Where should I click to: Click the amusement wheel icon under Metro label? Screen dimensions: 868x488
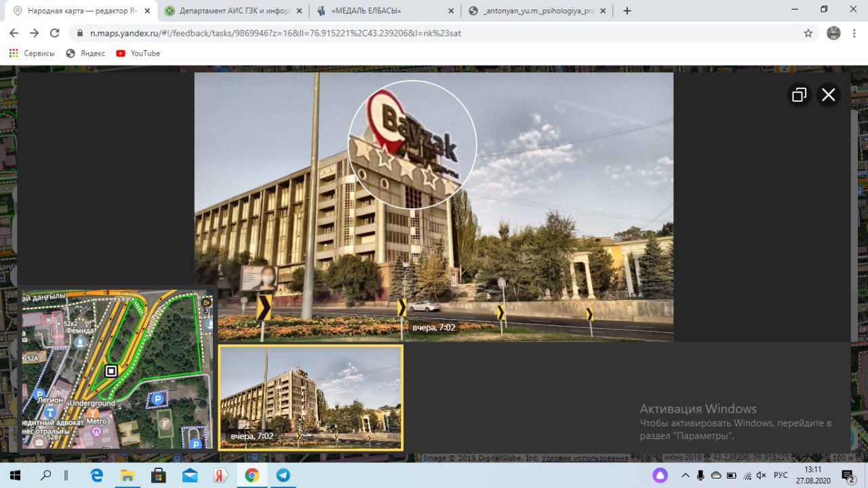tap(96, 430)
